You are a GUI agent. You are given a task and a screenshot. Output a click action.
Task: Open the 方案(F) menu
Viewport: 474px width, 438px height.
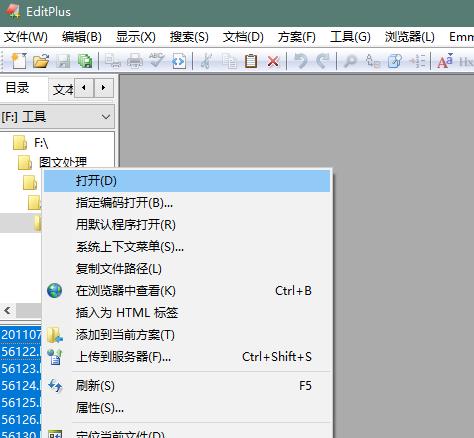coord(297,37)
